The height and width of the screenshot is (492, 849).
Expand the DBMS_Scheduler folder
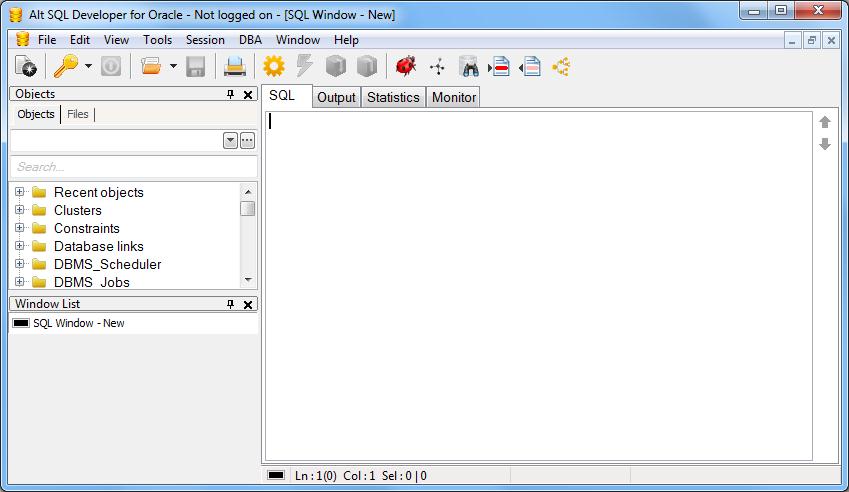[19, 264]
